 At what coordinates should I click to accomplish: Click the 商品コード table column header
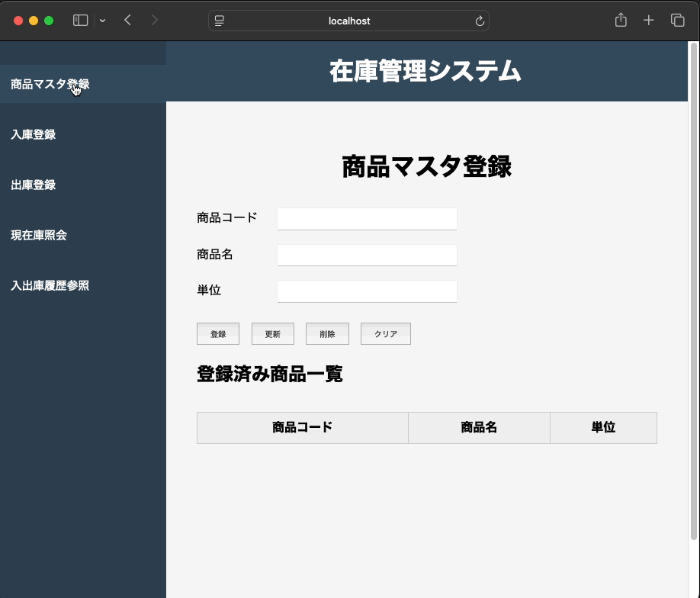coord(302,427)
